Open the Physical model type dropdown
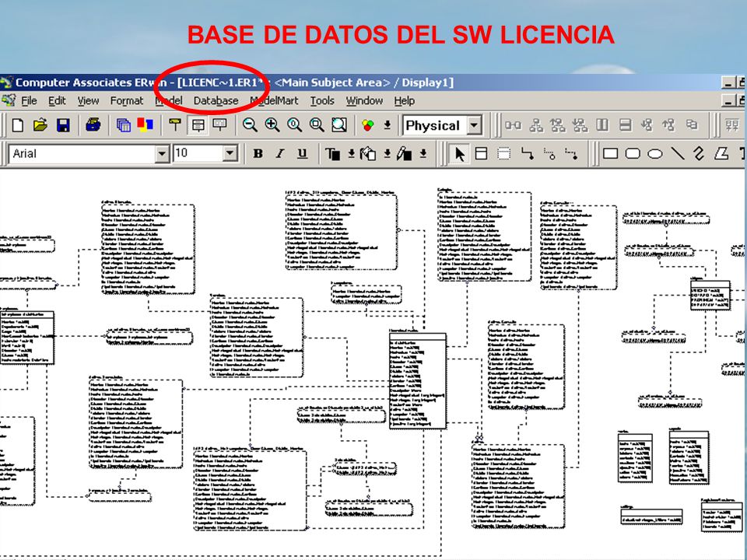 tap(474, 126)
